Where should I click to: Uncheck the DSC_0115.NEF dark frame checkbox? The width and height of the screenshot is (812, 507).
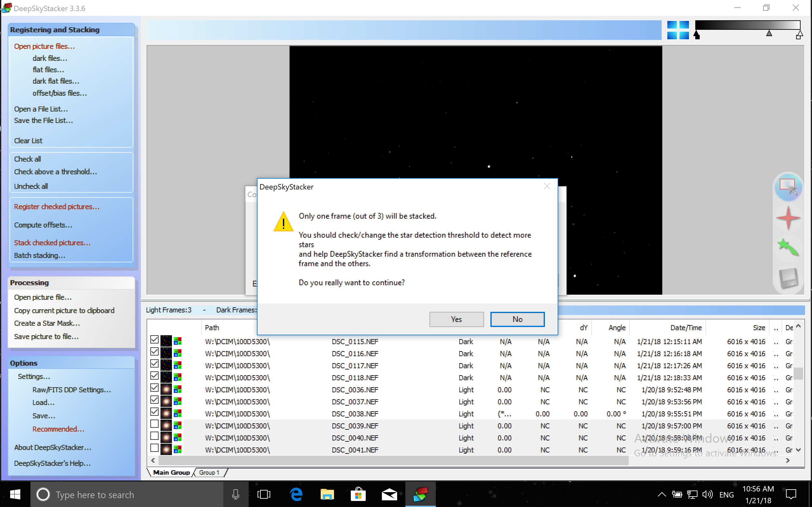point(154,340)
